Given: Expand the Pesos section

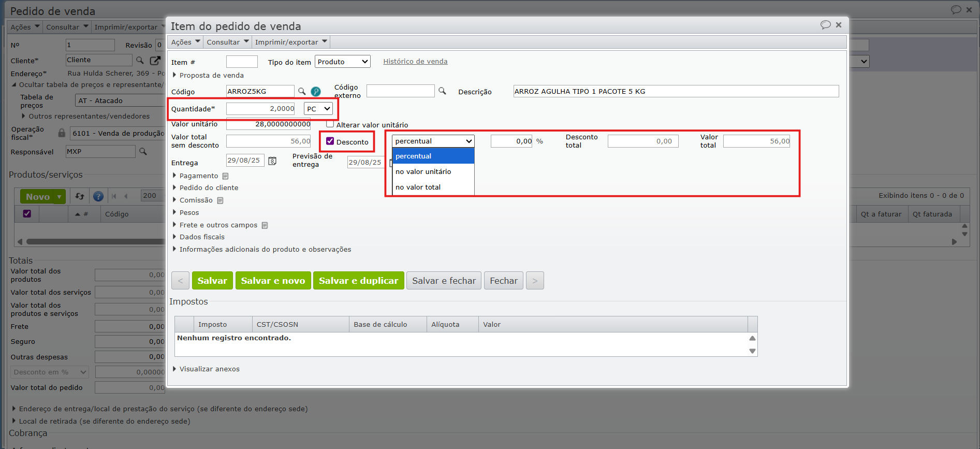Looking at the screenshot, I should tap(185, 212).
